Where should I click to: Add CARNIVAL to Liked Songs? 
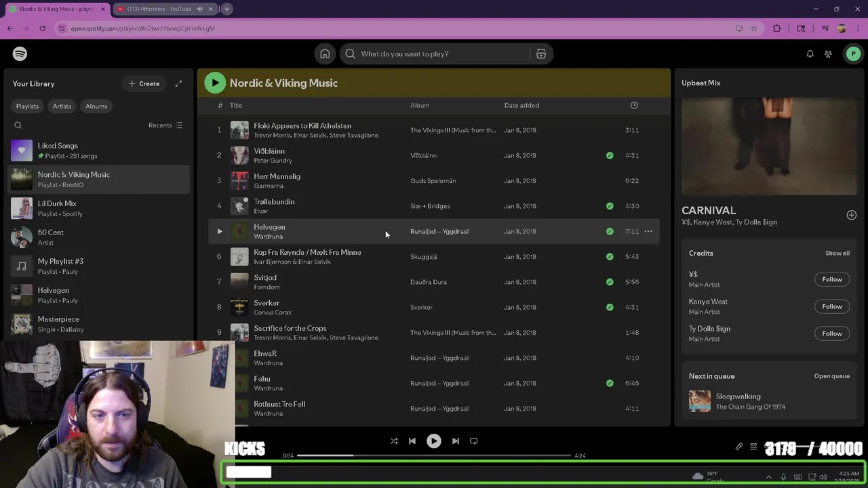pyautogui.click(x=852, y=215)
